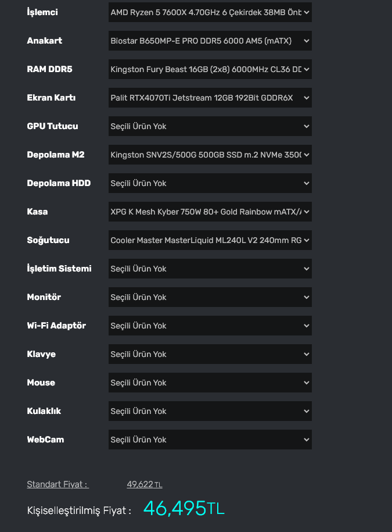Expand the Depolama M2 storage dropdown
The image size is (392, 532).
click(x=210, y=155)
